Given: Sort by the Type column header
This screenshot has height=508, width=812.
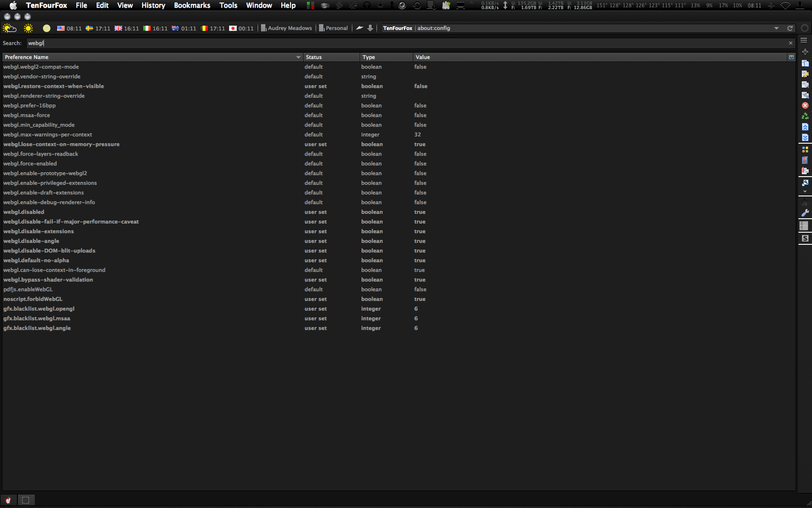Looking at the screenshot, I should [x=386, y=57].
